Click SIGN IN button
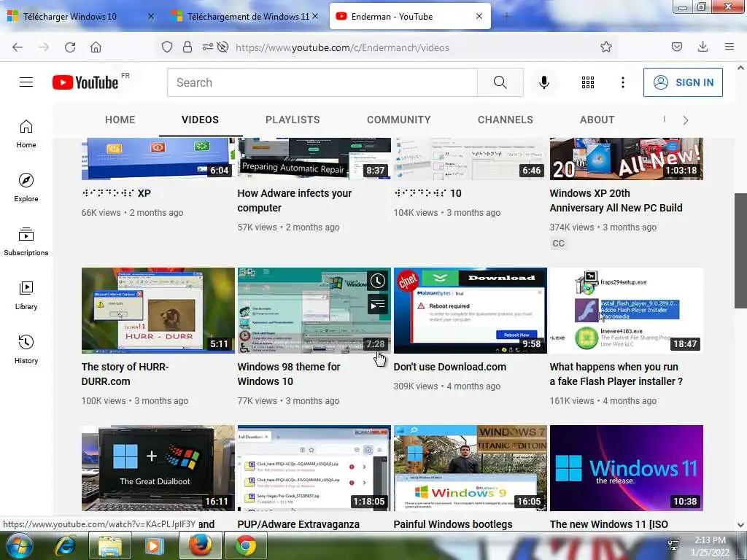The width and height of the screenshot is (747, 560). click(683, 82)
